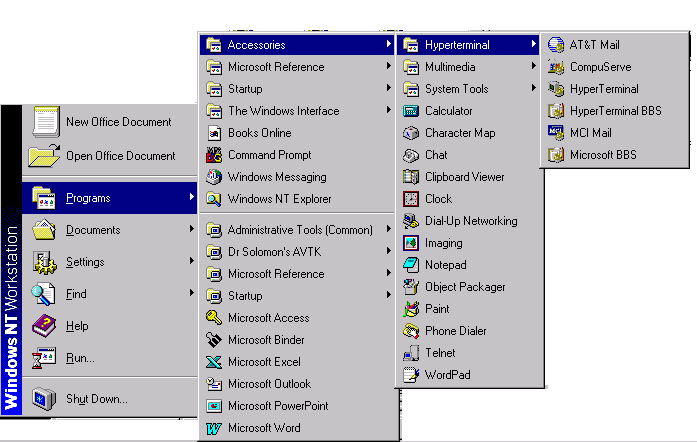Screen dimensions: 697x442
Task: Open Administrative Tools (Common) group
Action: point(296,230)
